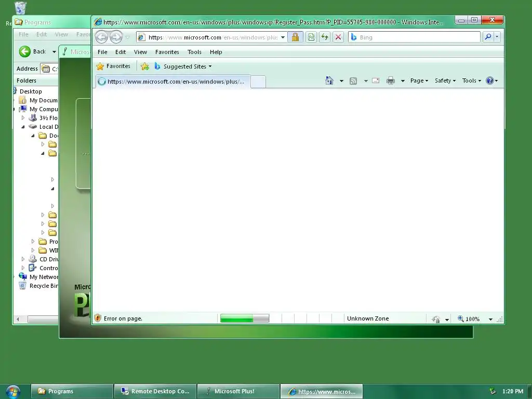Screen dimensions: 532x399
Task: Open search provider options dropdown
Action: tap(497, 37)
